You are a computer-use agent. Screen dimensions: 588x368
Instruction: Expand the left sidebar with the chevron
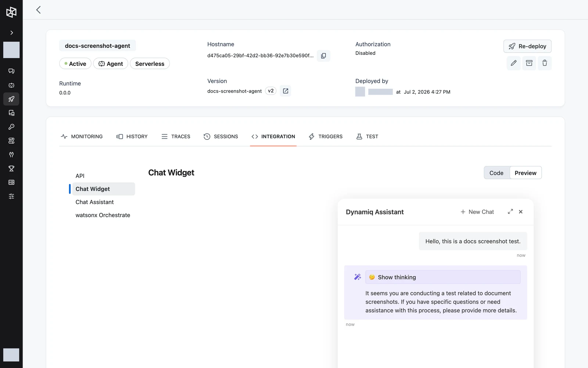(x=11, y=33)
